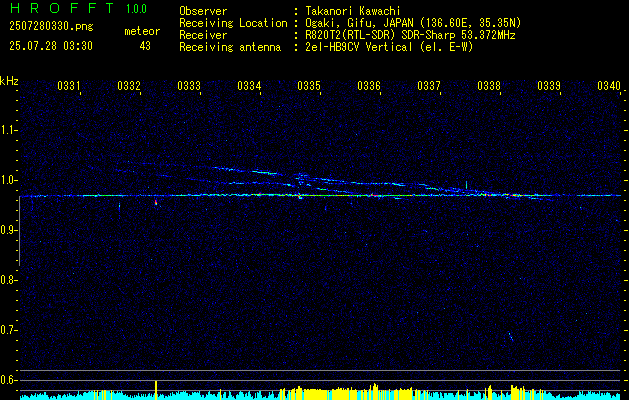Click the 1.0 kHz axis label

(x=8, y=180)
